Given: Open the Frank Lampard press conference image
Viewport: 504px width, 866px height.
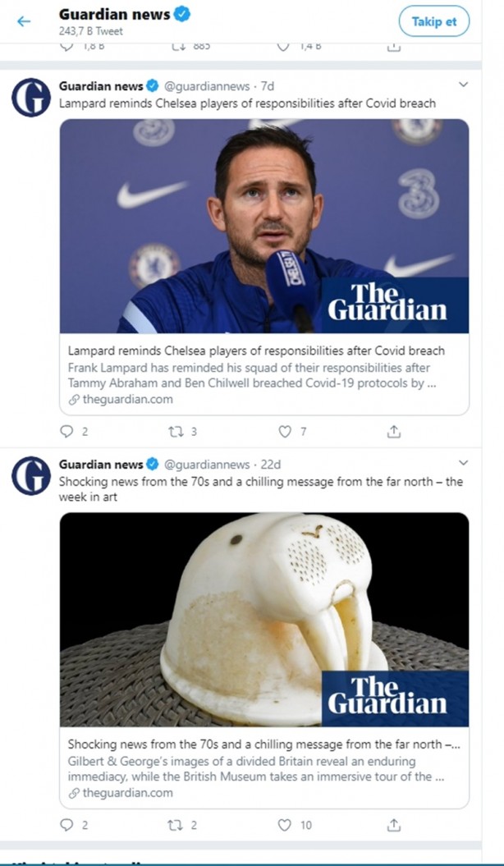Looking at the screenshot, I should coord(263,226).
